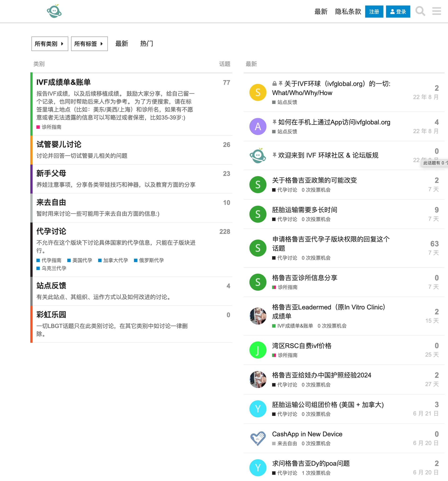Viewport: 448px width, 481px height.
Task: Open the search magnifier icon
Action: tap(420, 11)
